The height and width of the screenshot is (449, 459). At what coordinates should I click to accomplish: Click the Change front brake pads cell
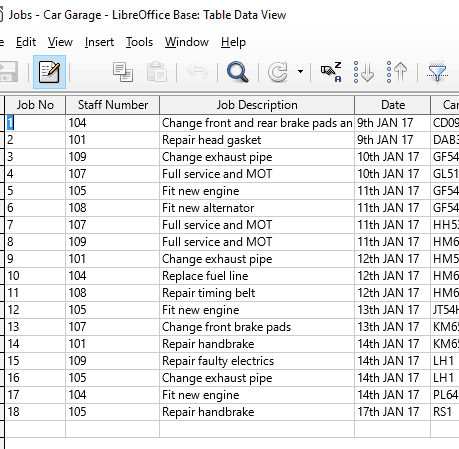(257, 327)
